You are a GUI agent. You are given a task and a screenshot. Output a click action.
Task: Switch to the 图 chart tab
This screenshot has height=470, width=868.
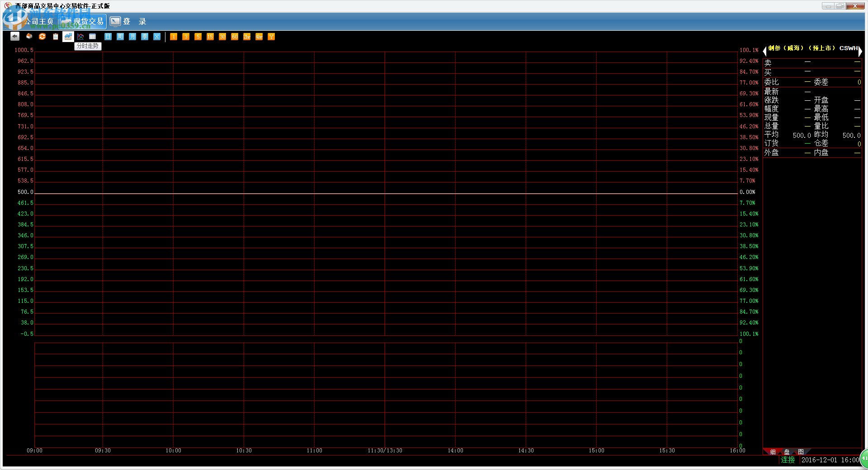click(x=801, y=452)
